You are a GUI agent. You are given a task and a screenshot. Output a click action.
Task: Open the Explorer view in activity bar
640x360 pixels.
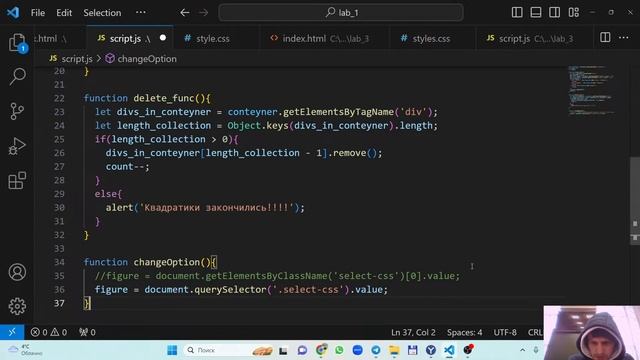(17, 42)
